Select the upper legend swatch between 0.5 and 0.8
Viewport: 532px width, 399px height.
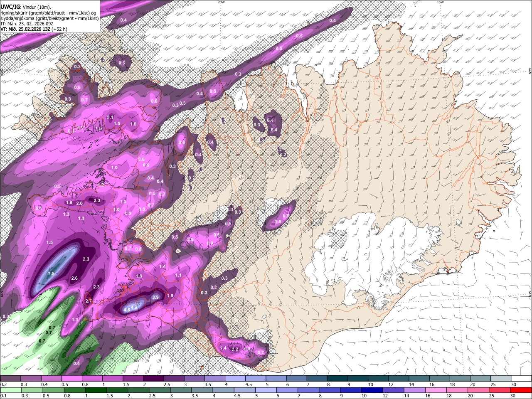pos(72,378)
